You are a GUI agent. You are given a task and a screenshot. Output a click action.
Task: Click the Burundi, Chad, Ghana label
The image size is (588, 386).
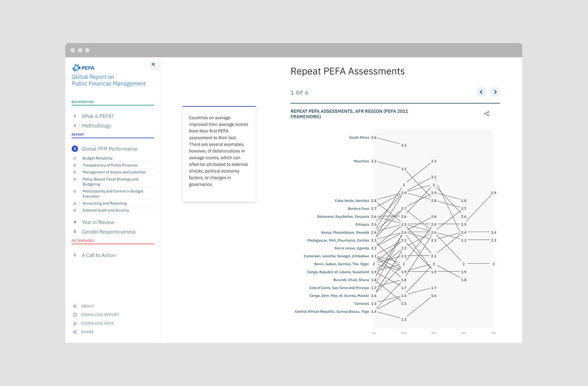click(x=351, y=280)
